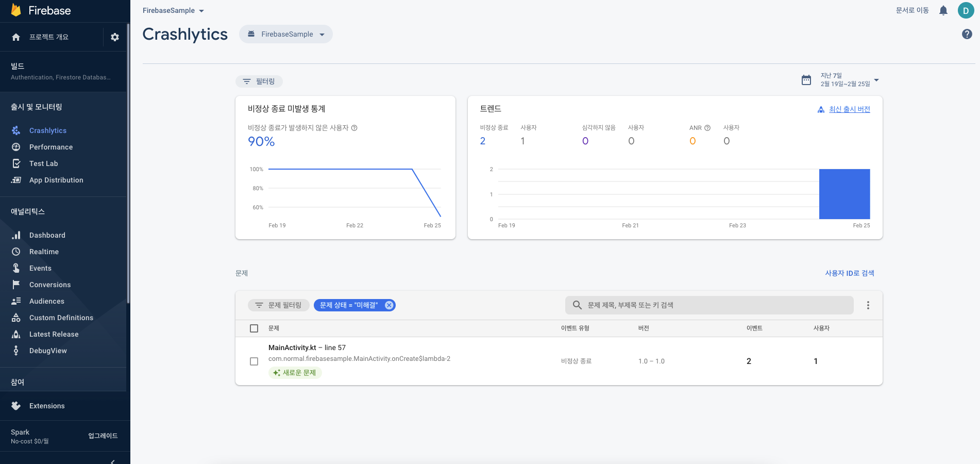Click the help question mark icon
Viewport: 980px width, 464px height.
click(967, 34)
